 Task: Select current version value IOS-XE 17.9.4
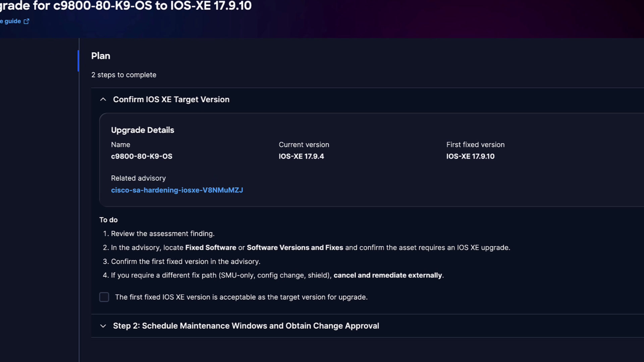pos(301,156)
